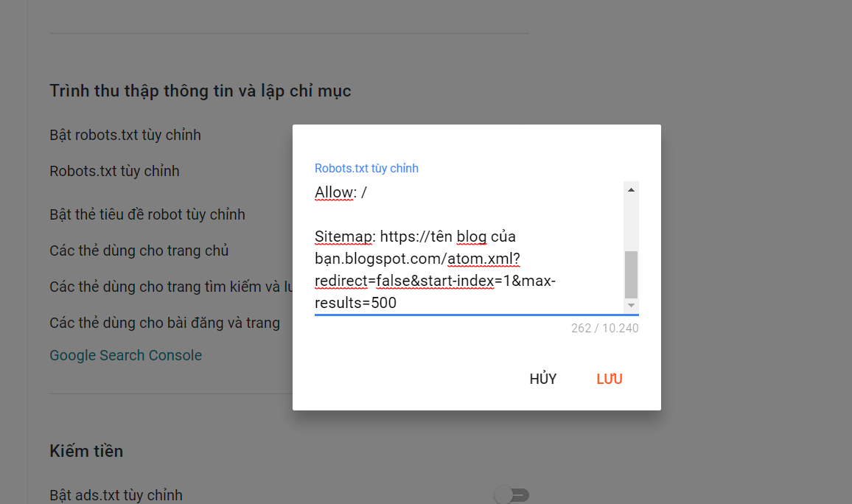Click the scrollbar down arrow in dialog

pyautogui.click(x=631, y=305)
